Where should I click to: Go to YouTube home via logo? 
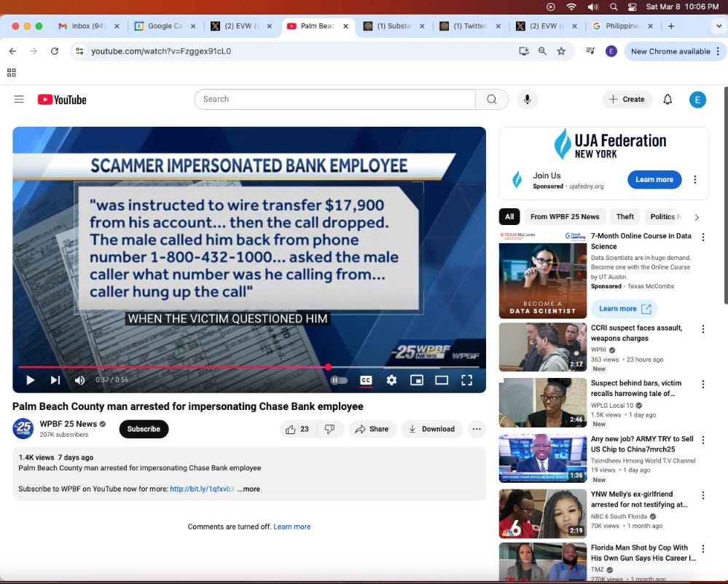[62, 100]
